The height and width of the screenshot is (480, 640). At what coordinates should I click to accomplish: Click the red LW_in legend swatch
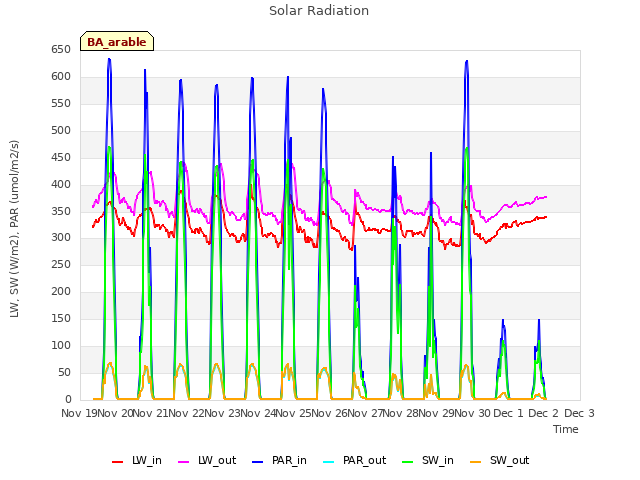point(118,462)
